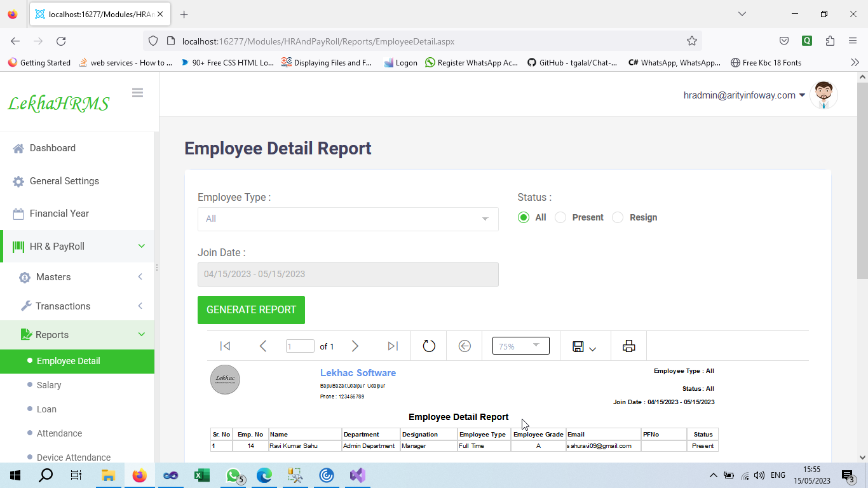Click the Lekhac Software company title

click(x=358, y=373)
